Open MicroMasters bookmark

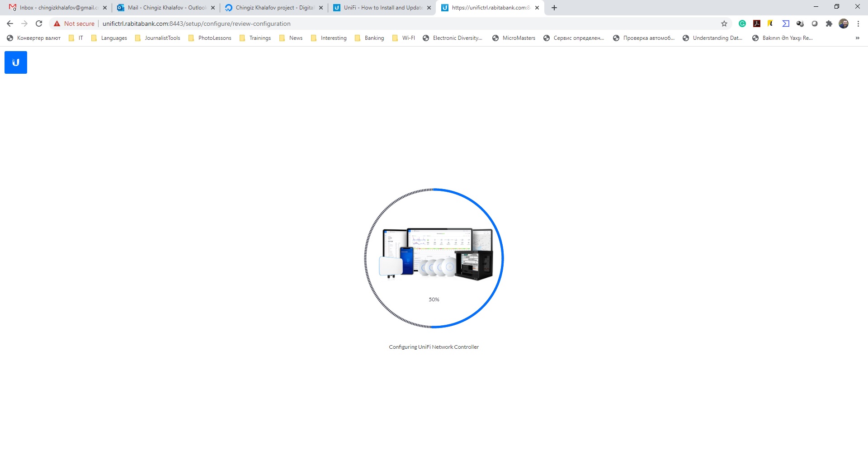click(514, 38)
